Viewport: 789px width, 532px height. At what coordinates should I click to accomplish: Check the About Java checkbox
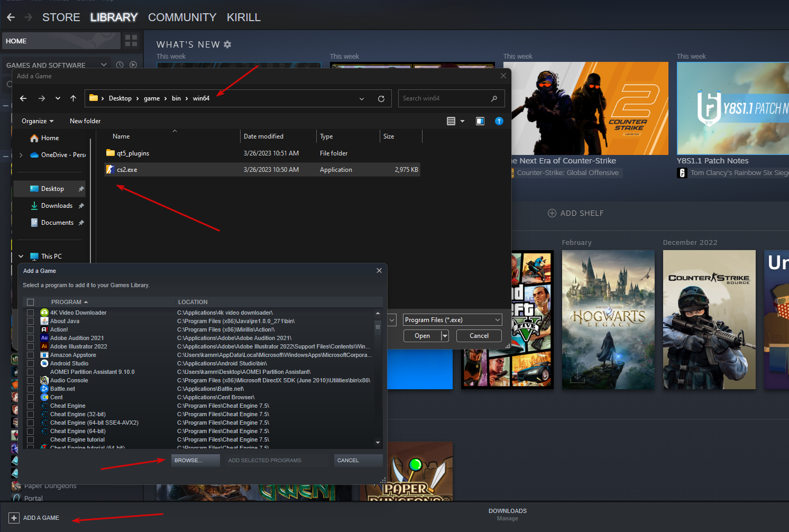click(31, 321)
